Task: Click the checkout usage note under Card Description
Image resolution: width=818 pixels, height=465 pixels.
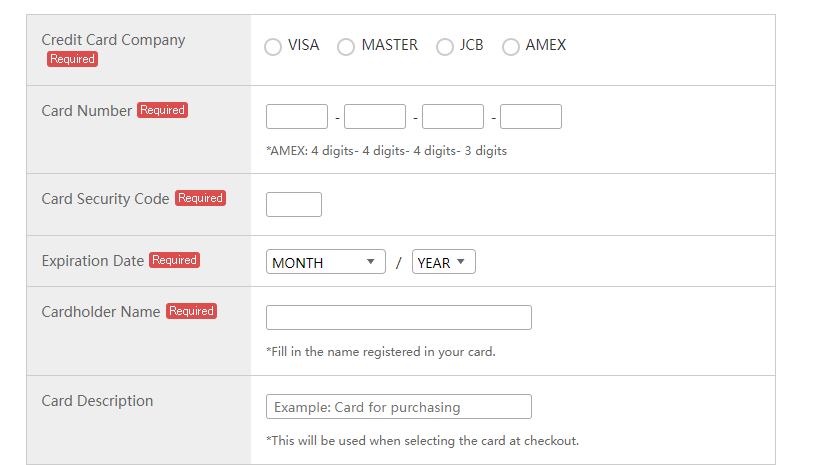Action: (422, 440)
